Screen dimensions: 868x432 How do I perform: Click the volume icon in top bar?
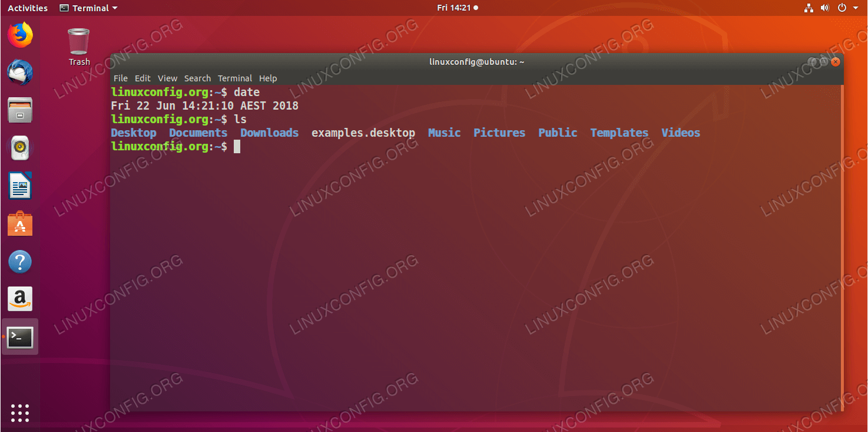point(825,8)
